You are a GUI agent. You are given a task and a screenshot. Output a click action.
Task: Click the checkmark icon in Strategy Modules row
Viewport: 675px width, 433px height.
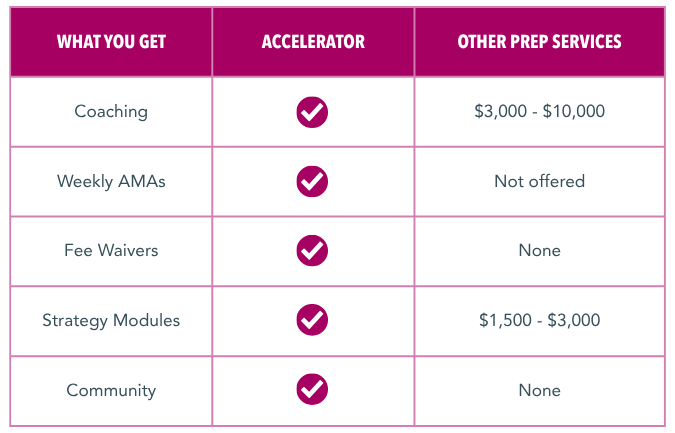(312, 320)
